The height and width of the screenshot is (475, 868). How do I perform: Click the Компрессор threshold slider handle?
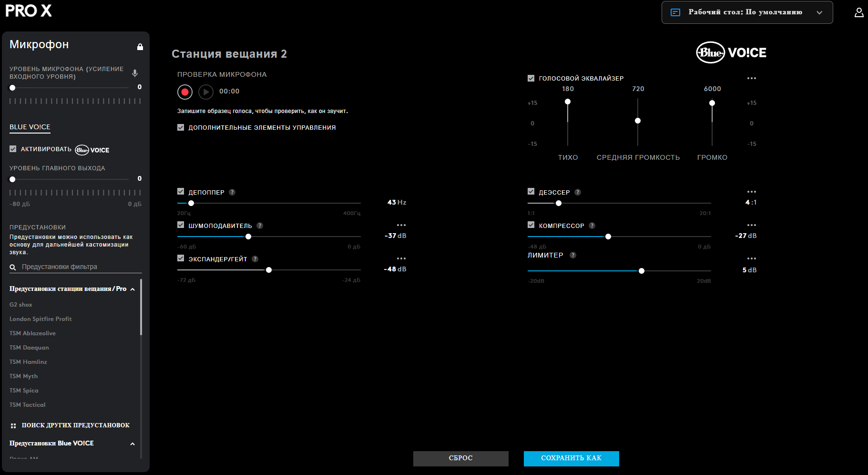pos(608,237)
